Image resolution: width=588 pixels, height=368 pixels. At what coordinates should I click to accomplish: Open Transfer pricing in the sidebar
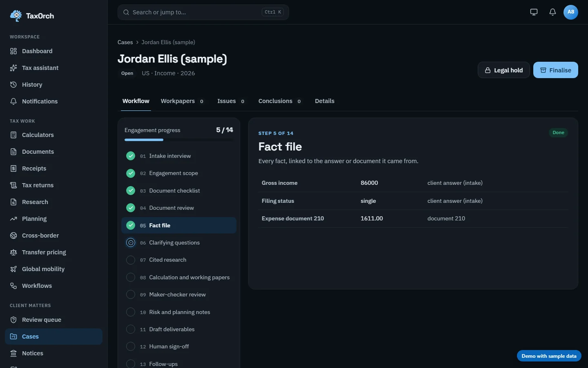(x=53, y=252)
